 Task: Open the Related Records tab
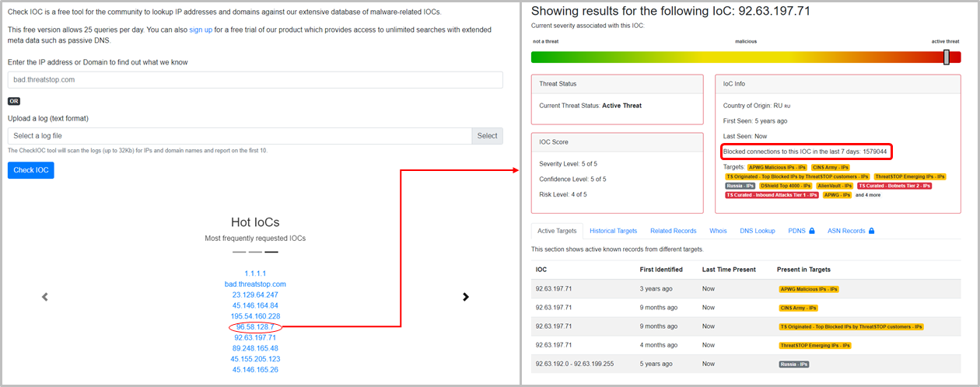coord(674,231)
